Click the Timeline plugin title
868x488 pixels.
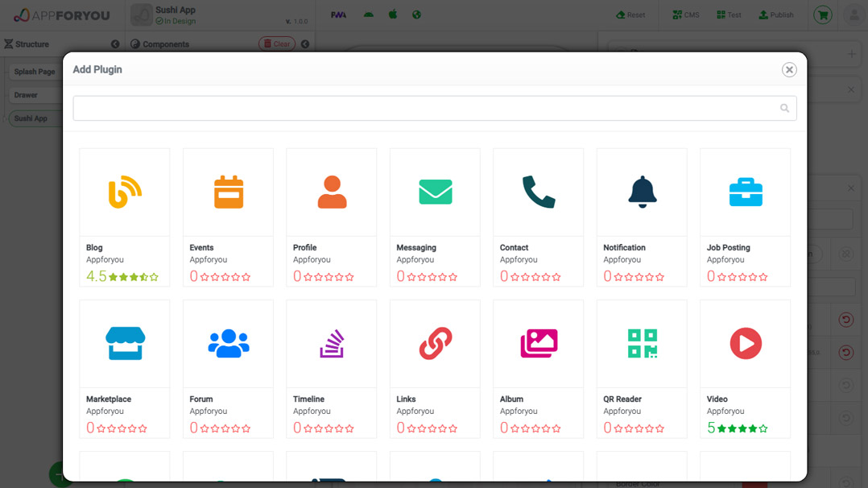tap(308, 399)
